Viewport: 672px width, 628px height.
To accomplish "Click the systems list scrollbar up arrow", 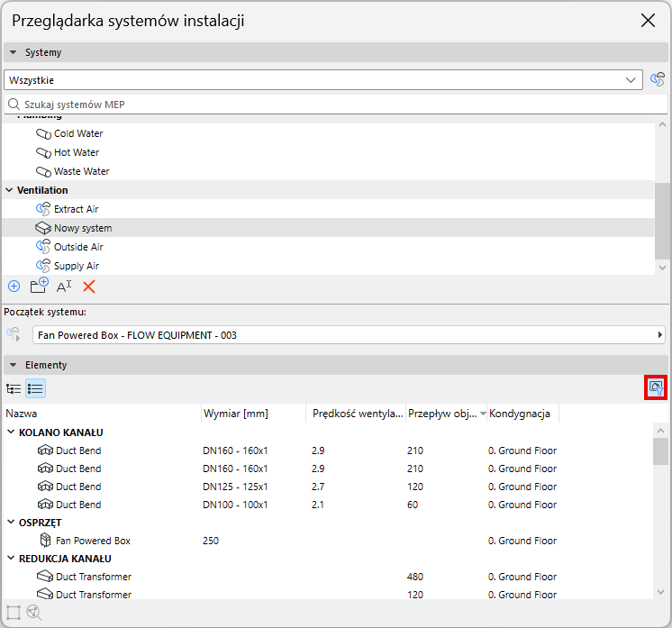I will (662, 124).
